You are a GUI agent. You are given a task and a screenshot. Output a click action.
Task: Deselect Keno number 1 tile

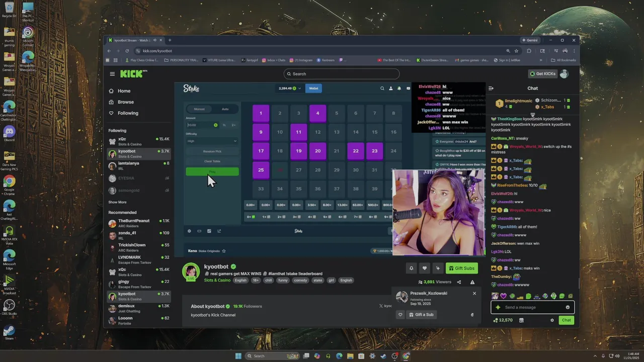coord(261,113)
